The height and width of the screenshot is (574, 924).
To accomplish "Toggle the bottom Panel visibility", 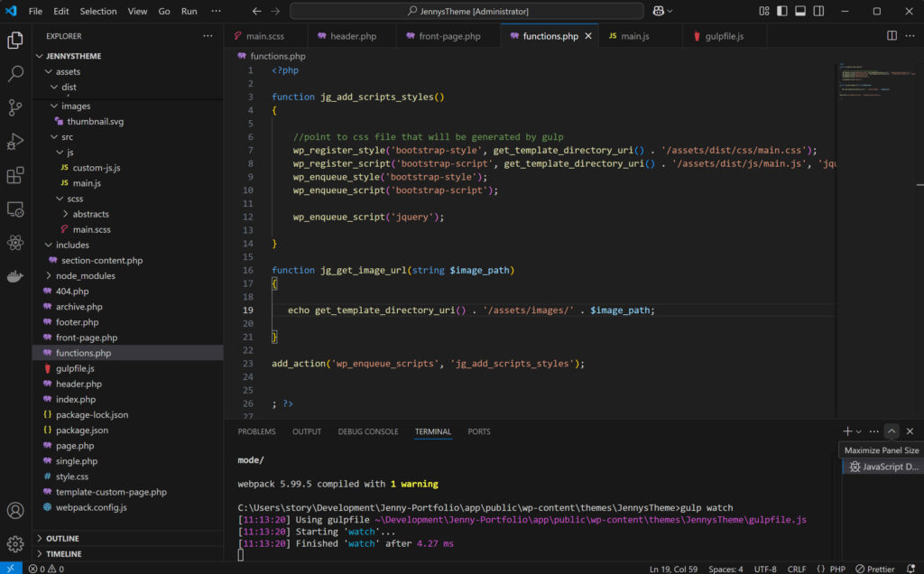I will coord(800,11).
